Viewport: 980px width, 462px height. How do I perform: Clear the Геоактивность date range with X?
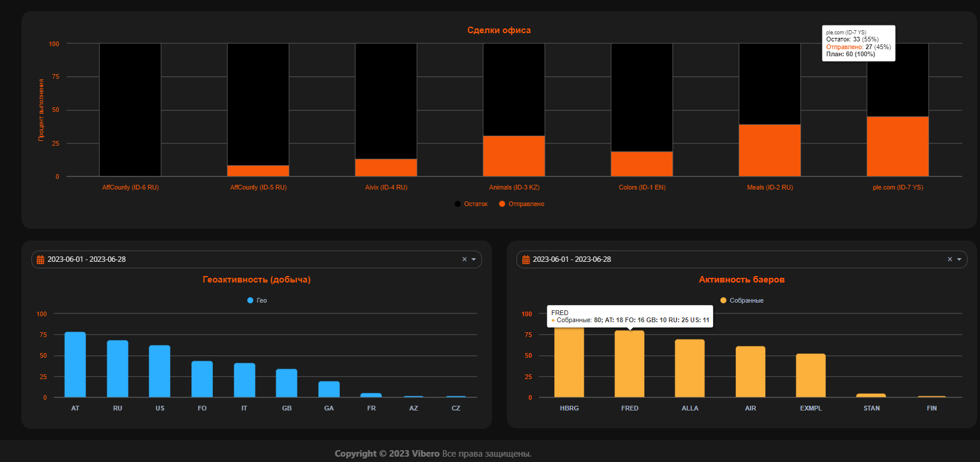click(464, 259)
